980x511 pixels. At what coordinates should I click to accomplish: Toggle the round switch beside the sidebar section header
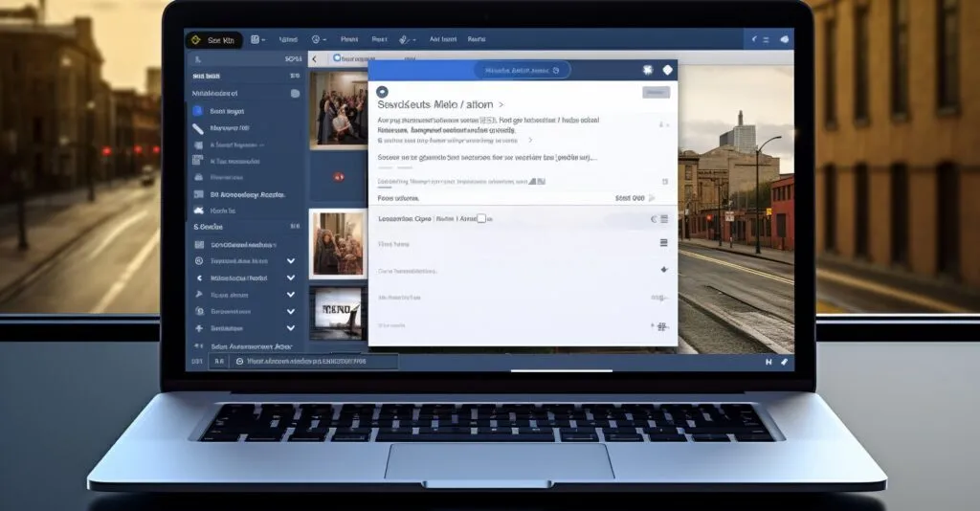[295, 93]
